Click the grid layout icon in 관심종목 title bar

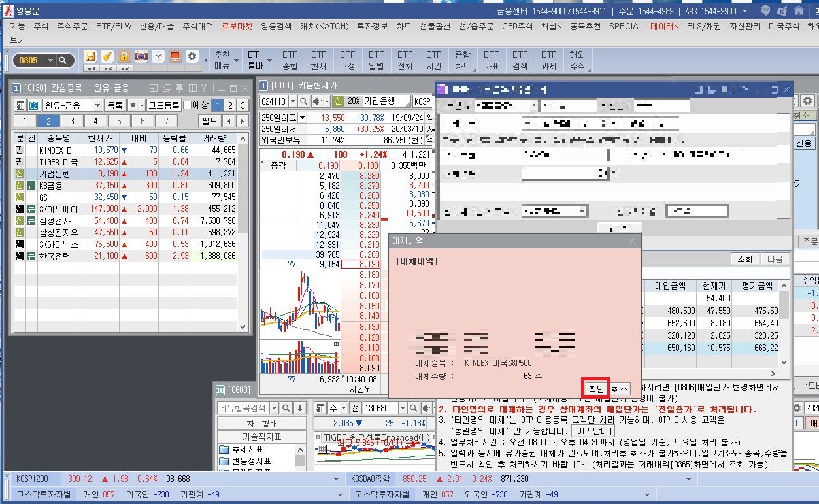192,88
